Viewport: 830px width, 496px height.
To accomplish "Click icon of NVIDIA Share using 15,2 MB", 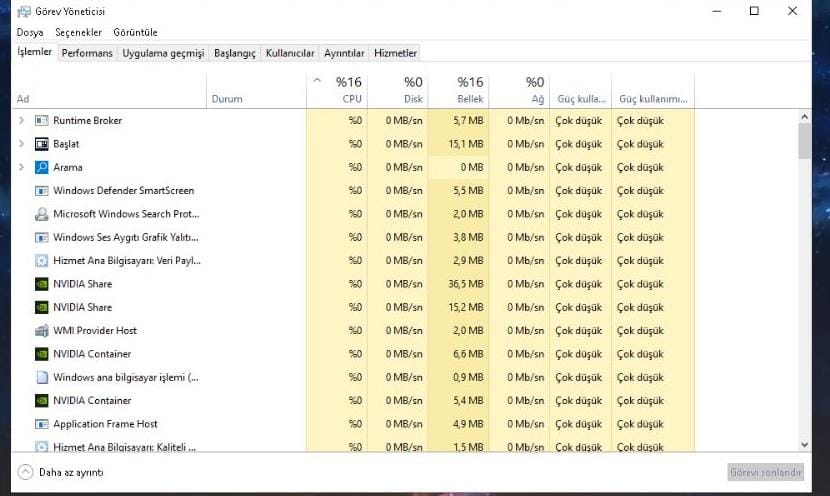I will pos(41,307).
